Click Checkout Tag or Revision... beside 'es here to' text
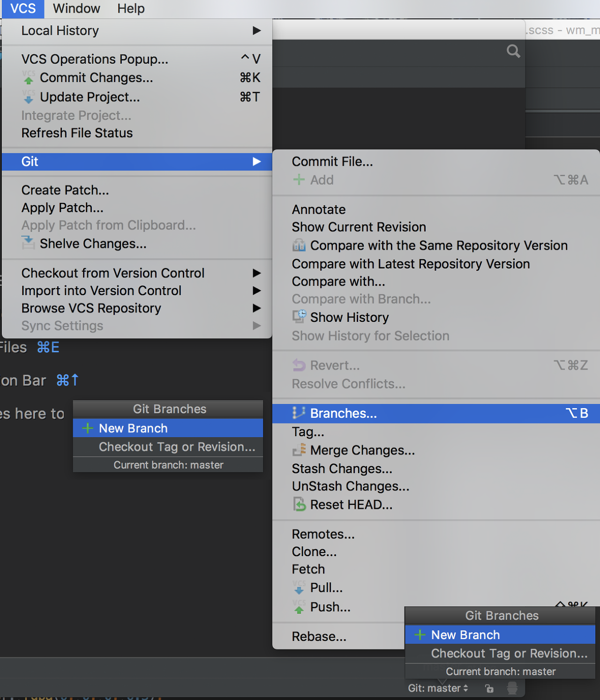 (x=168, y=447)
